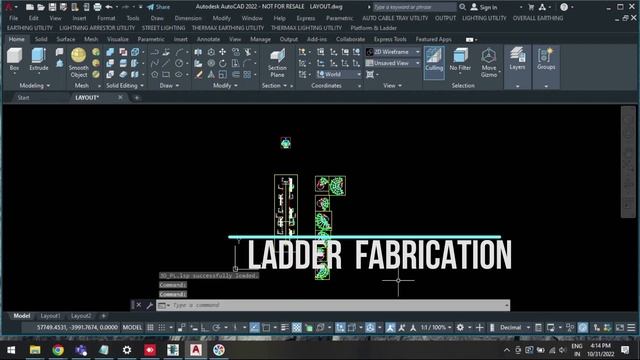Switch to Layout1 tab
Viewport: 640px width, 360px height.
pos(50,316)
